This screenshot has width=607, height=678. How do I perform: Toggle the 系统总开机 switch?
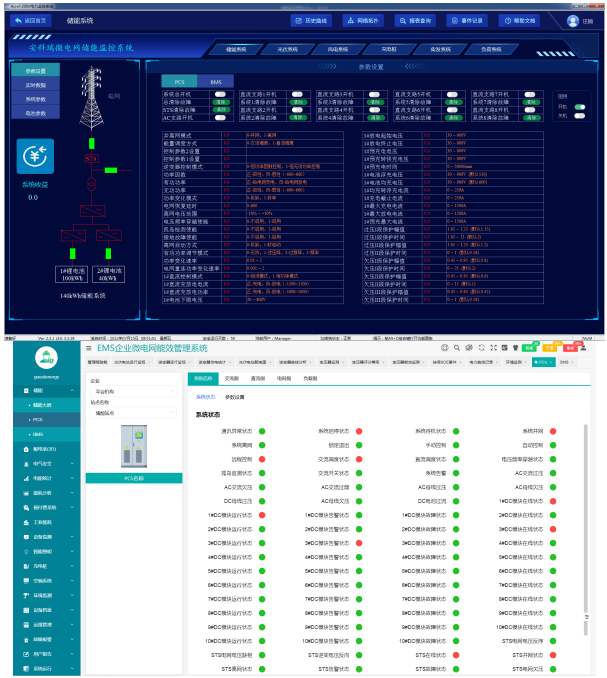pos(220,94)
